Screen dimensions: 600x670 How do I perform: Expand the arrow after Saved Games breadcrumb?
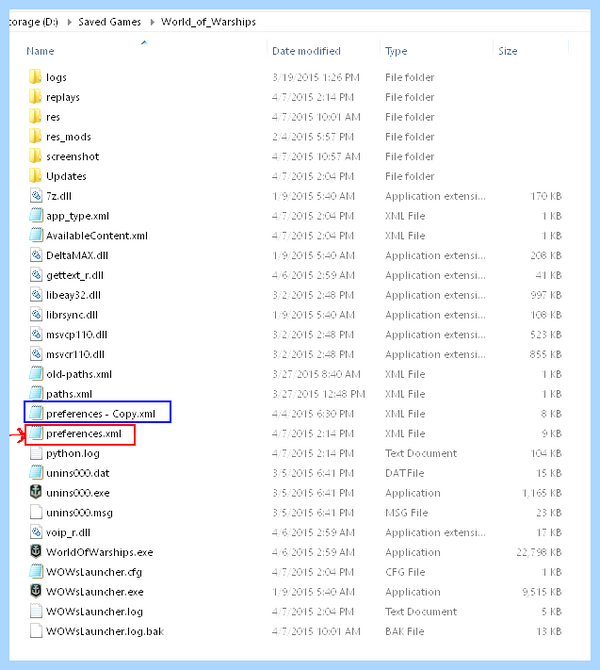[x=152, y=22]
